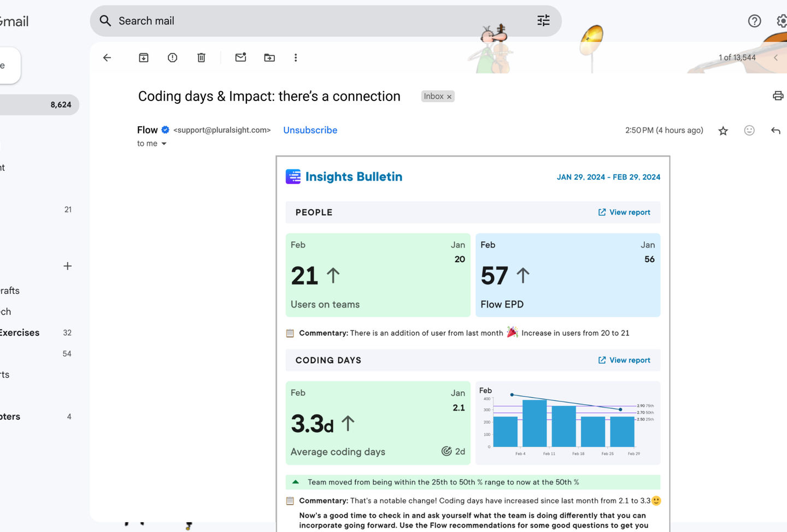Open the Exercises label

pos(20,333)
